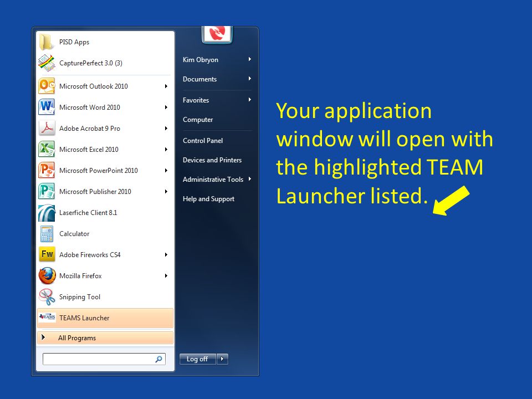Select Microsoft Publisher 2010 label
Viewport: 532px width, 399px height.
(x=95, y=192)
